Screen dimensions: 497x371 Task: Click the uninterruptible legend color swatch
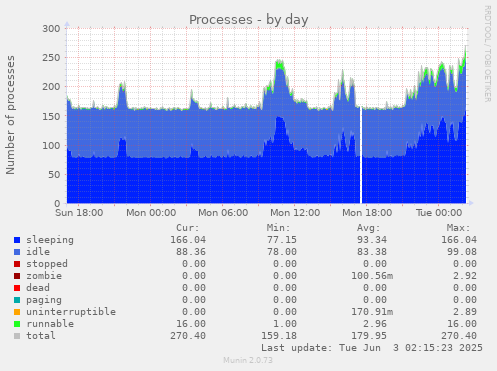[x=17, y=312]
